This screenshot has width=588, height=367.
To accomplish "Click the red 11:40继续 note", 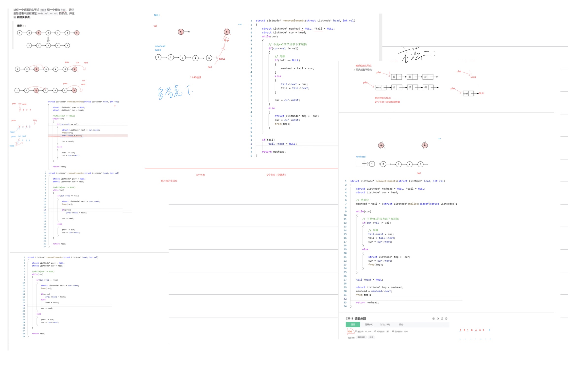I will coord(195,77).
